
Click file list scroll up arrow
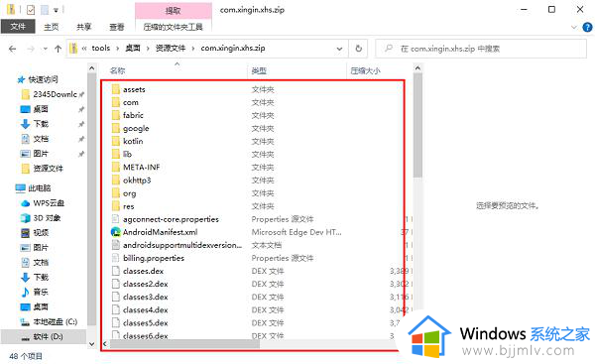point(417,68)
